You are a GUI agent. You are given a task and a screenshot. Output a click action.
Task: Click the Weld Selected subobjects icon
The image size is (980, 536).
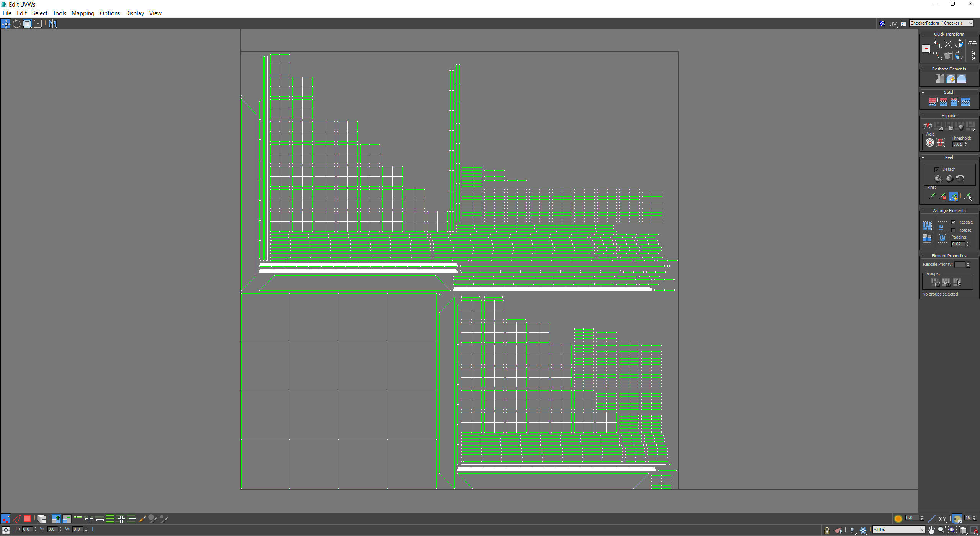coord(941,143)
